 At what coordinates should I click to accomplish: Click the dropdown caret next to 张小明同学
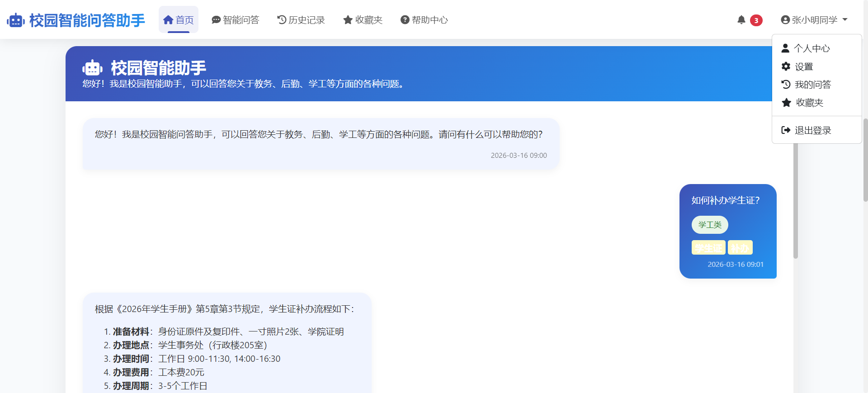pos(845,20)
